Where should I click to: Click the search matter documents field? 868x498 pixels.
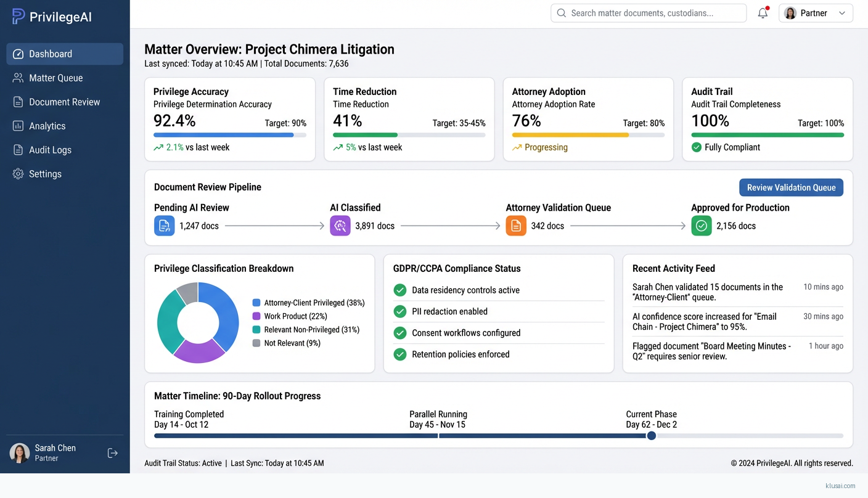tap(649, 13)
